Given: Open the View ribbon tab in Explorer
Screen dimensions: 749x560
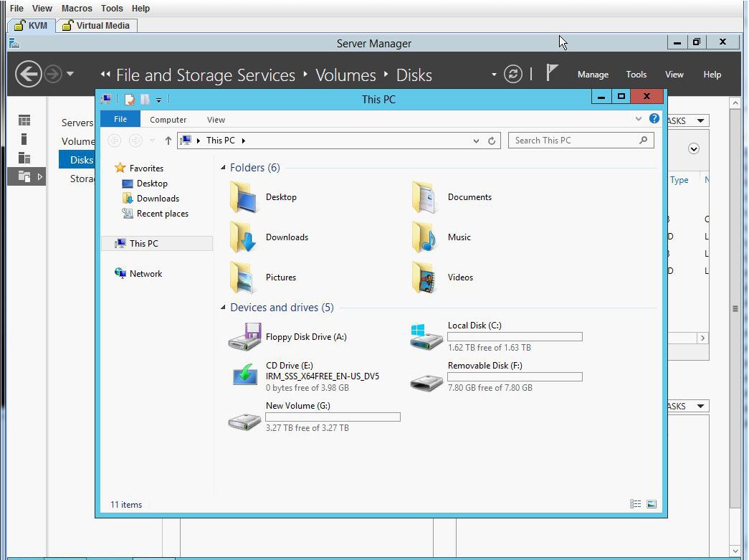Looking at the screenshot, I should 216,120.
